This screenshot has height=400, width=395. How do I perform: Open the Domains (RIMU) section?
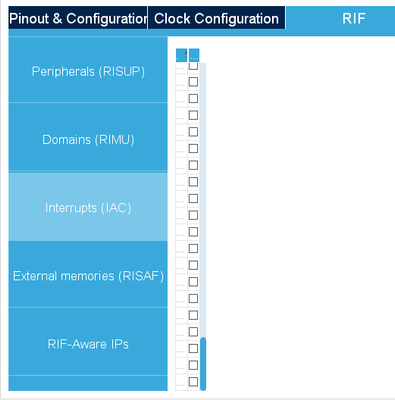pyautogui.click(x=88, y=138)
